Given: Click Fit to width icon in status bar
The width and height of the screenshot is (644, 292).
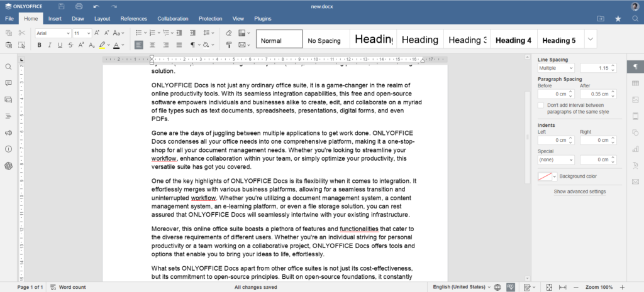Looking at the screenshot, I should tap(563, 287).
